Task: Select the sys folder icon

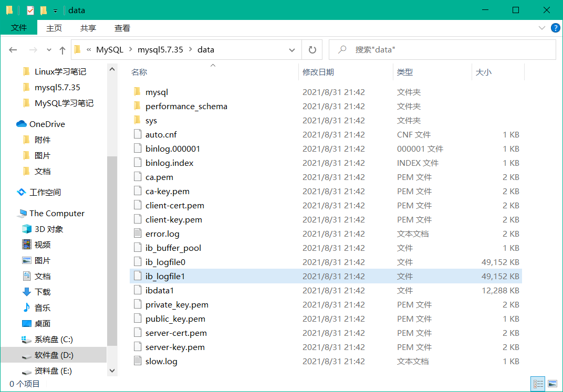Action: (x=137, y=120)
